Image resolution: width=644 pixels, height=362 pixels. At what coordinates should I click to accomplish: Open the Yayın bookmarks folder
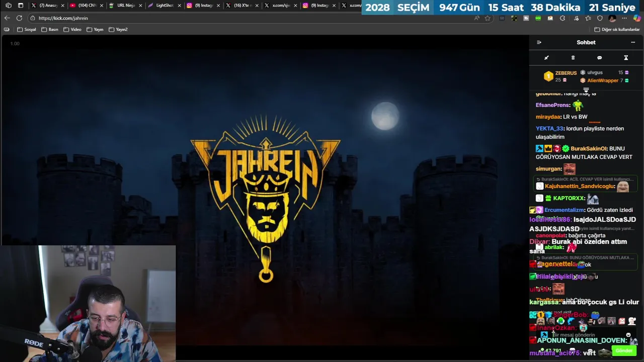click(95, 30)
